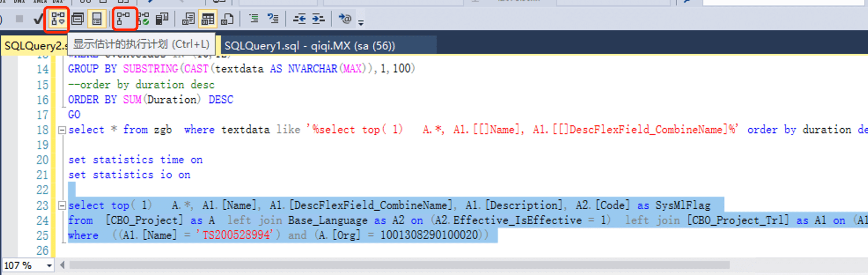
Task: Cancel the executing query with the stop button
Action: coord(19,19)
